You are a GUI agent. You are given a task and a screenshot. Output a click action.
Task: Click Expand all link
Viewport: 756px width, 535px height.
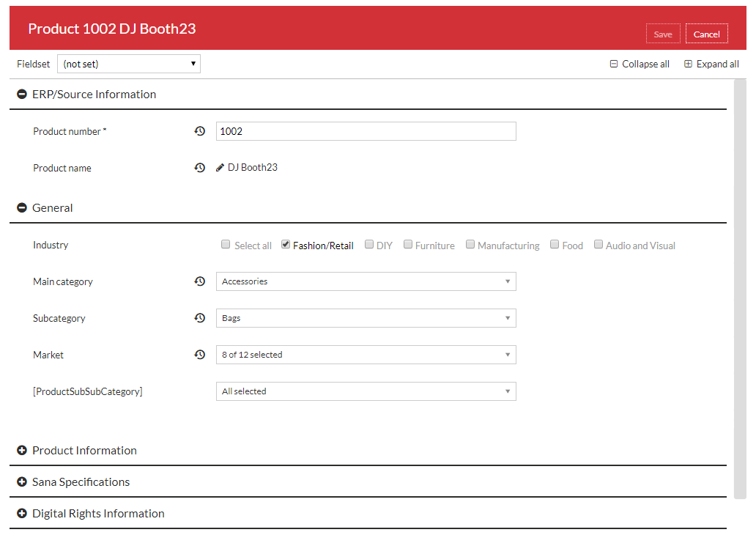[x=711, y=64]
